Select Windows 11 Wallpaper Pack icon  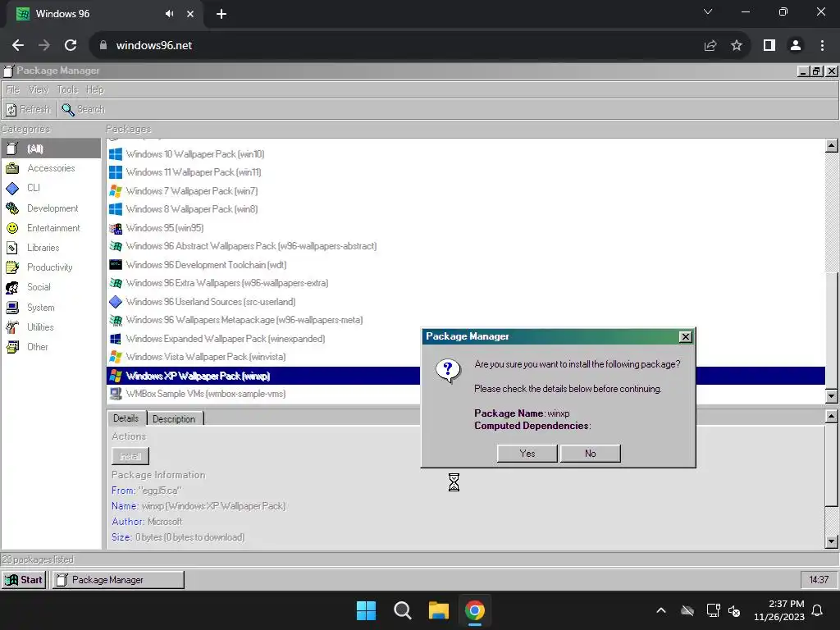[x=115, y=172]
